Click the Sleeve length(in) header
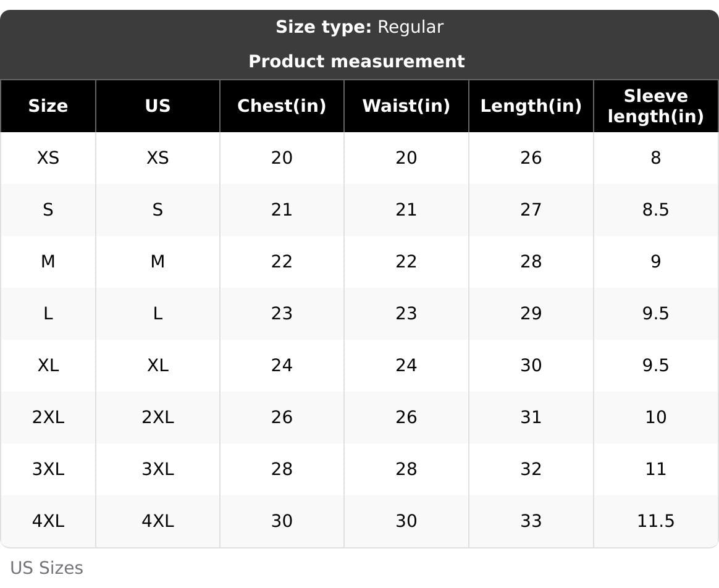The height and width of the screenshot is (588, 719). [x=656, y=106]
